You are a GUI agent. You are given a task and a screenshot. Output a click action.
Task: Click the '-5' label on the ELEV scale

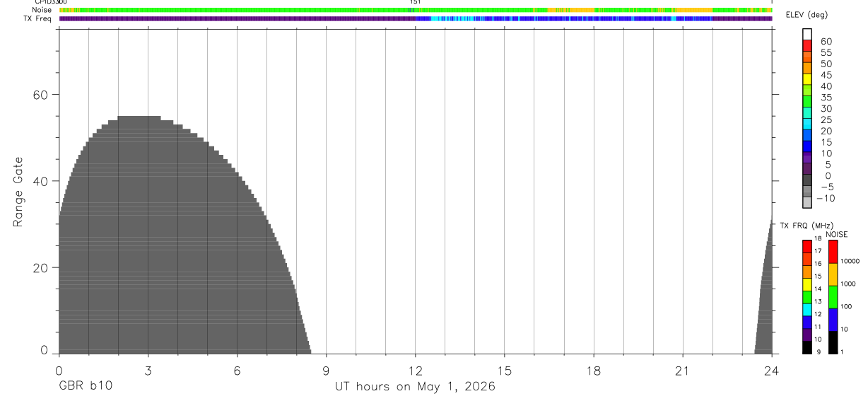click(x=826, y=187)
